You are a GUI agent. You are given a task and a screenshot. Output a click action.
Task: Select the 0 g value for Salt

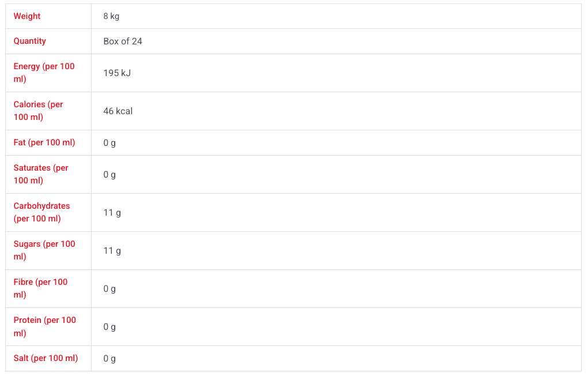[110, 359]
